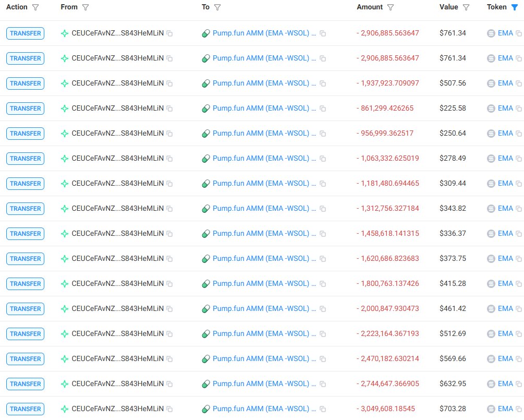This screenshot has width=524, height=420.
Task: Copy the To address in the $225.58 row
Action: 323,109
